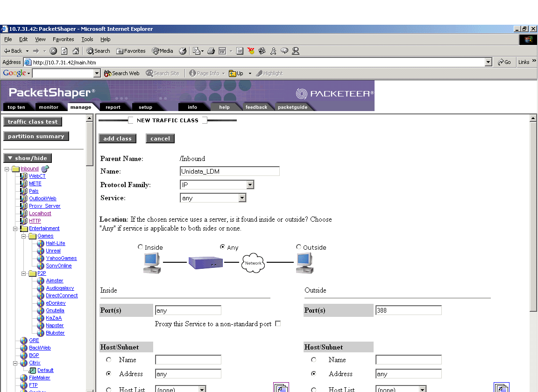Enable Proxy this Service checkbox
The image size is (538, 392).
tap(278, 323)
